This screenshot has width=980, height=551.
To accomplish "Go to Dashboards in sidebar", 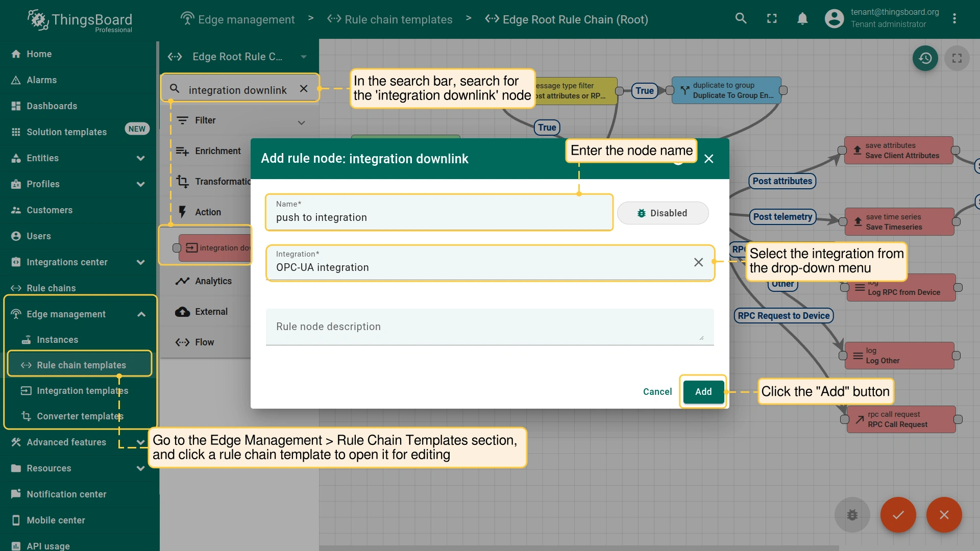I will [52, 106].
